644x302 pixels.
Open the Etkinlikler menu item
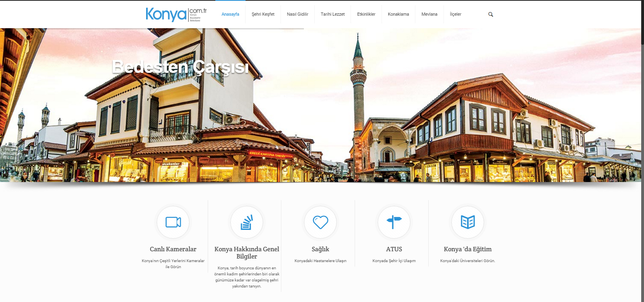point(366,14)
